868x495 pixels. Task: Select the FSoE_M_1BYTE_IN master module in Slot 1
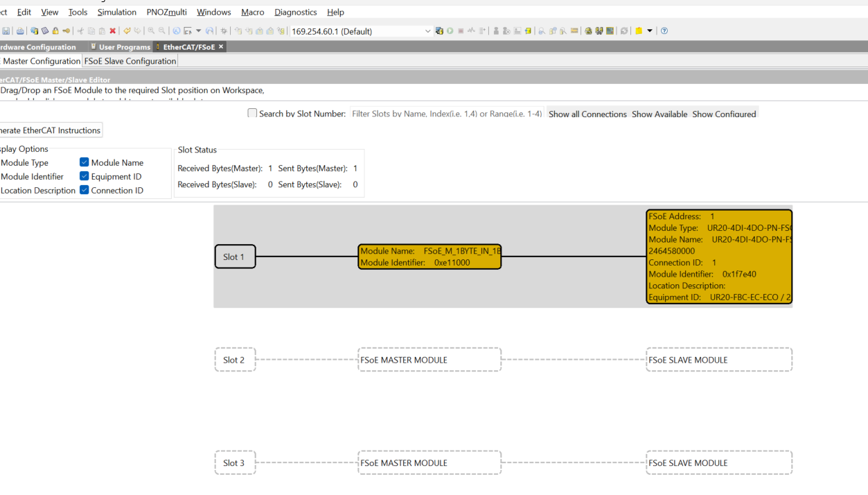coord(429,257)
